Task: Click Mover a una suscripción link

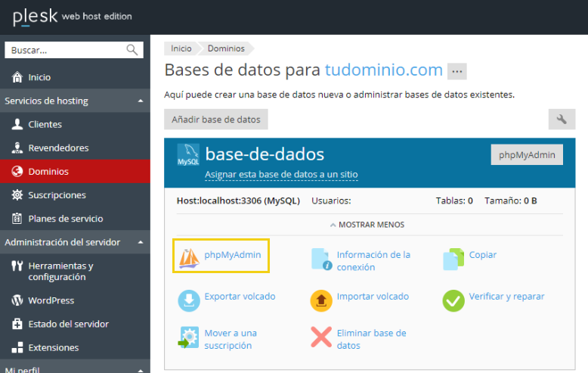Action: coord(231,339)
